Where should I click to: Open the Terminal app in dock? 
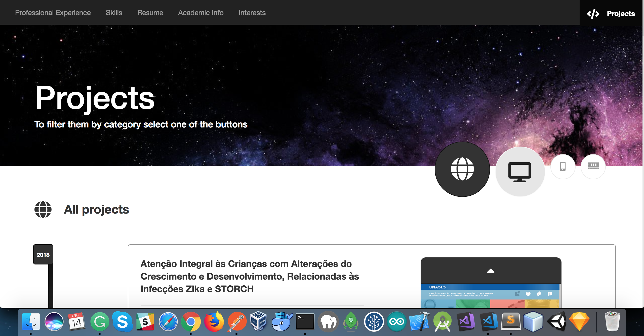(x=305, y=322)
